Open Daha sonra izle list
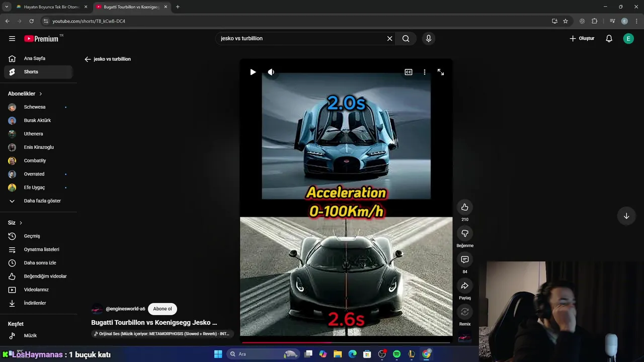This screenshot has width=644, height=362. [39, 263]
